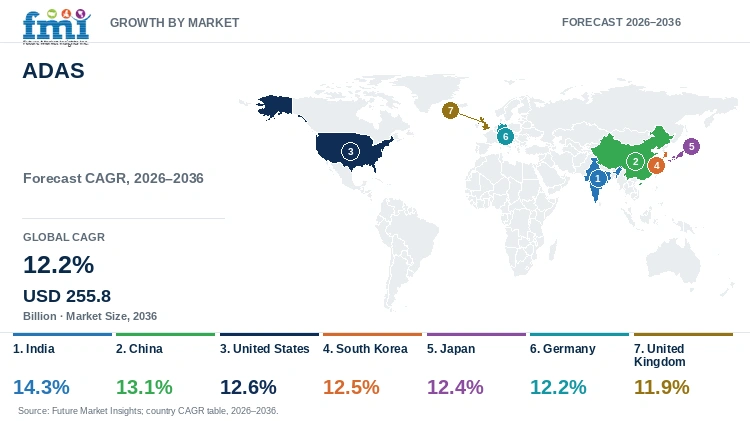The height and width of the screenshot is (421, 750).
Task: Click the green color bar above China
Action: (x=165, y=334)
